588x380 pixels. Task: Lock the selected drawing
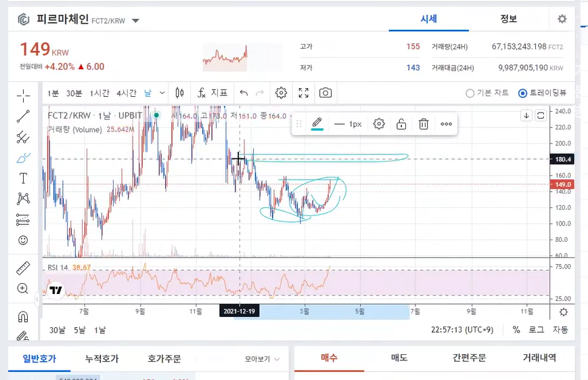(x=401, y=124)
